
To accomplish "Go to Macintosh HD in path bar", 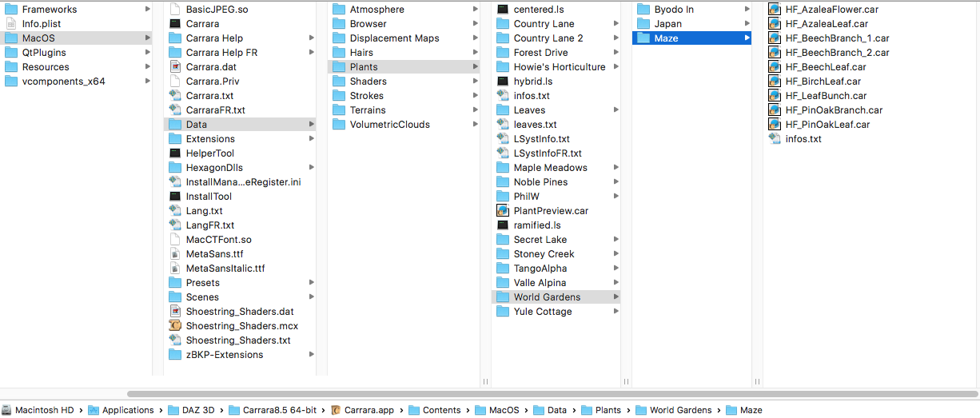I will (38, 410).
